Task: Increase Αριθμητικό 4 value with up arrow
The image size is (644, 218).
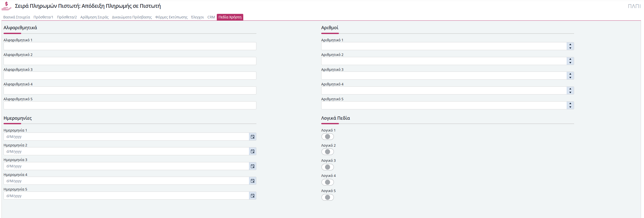Action: [570, 89]
